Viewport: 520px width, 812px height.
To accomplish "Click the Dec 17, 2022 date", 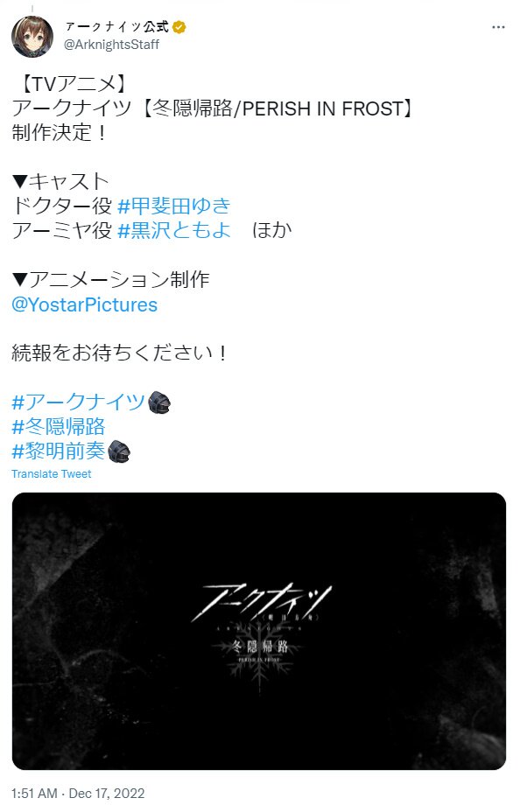I will (x=107, y=794).
